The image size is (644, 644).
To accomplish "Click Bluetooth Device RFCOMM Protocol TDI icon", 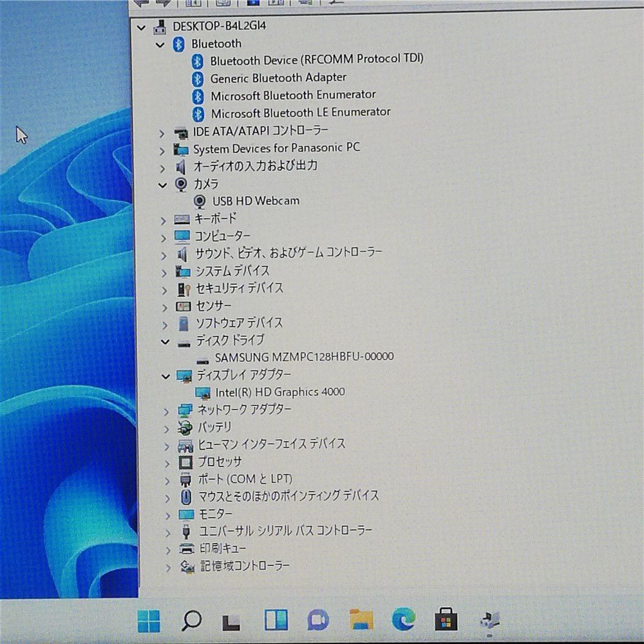I will pyautogui.click(x=198, y=62).
